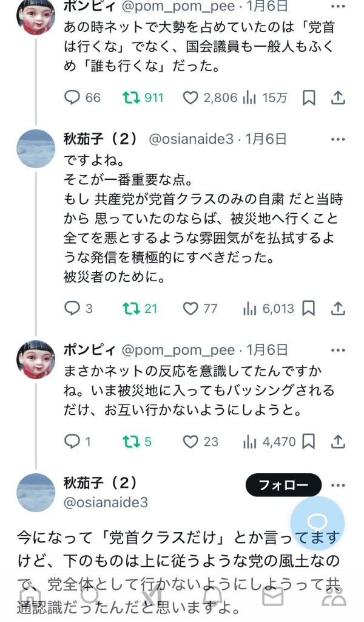This screenshot has width=364, height=622.
Task: Bookmark the tweet with 4,470 views
Action: pyautogui.click(x=308, y=441)
